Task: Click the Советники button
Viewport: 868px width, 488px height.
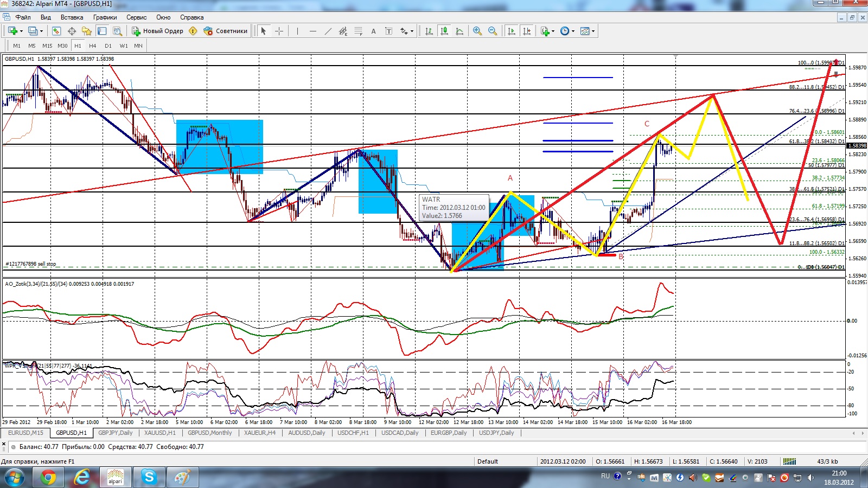Action: coord(226,31)
